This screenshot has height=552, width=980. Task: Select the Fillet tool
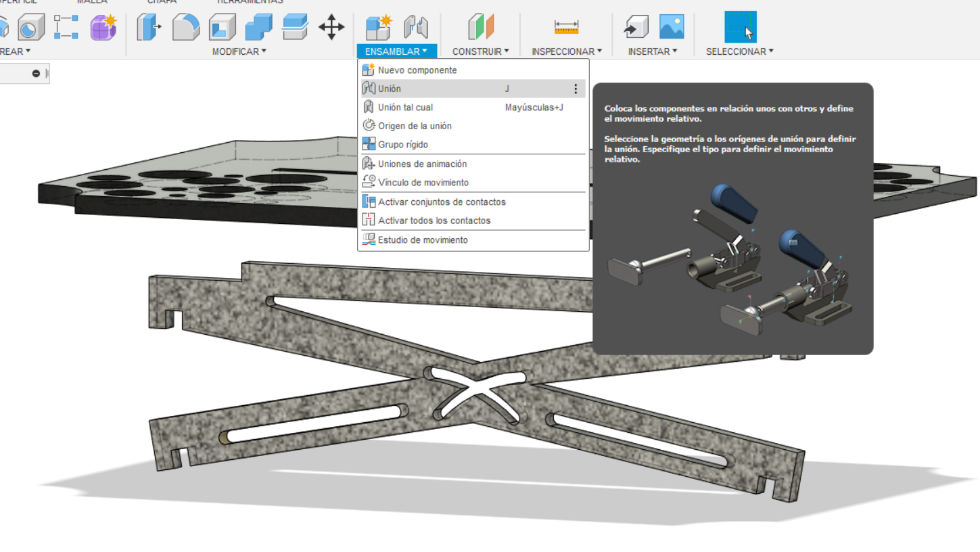pyautogui.click(x=185, y=27)
